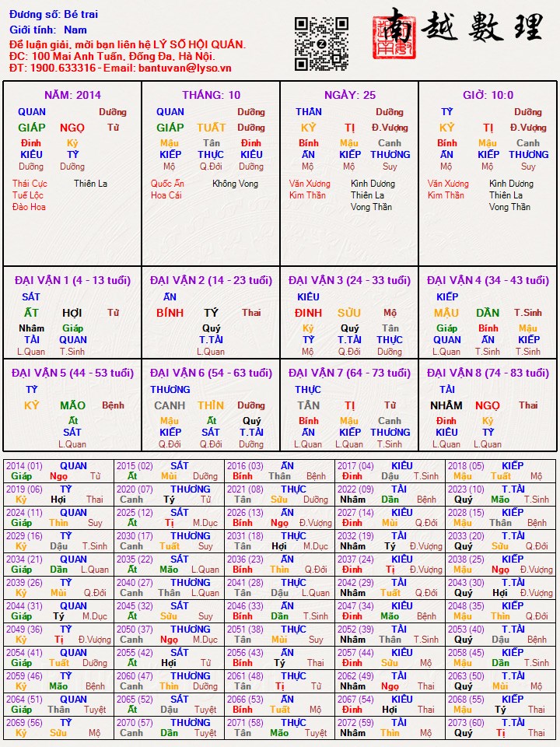560x747 pixels.
Task: Click the '2030 (17)' year cell
Action: (169, 542)
